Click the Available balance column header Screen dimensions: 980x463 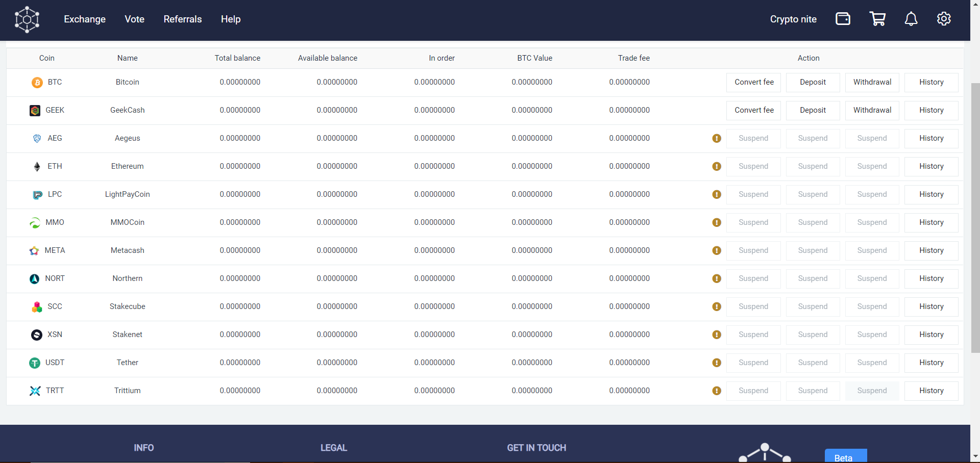coord(328,58)
